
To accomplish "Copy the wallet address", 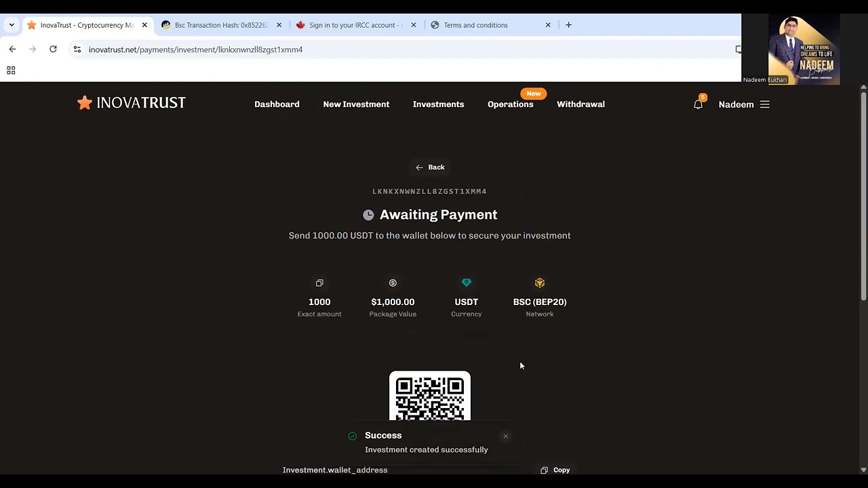I will tap(555, 470).
